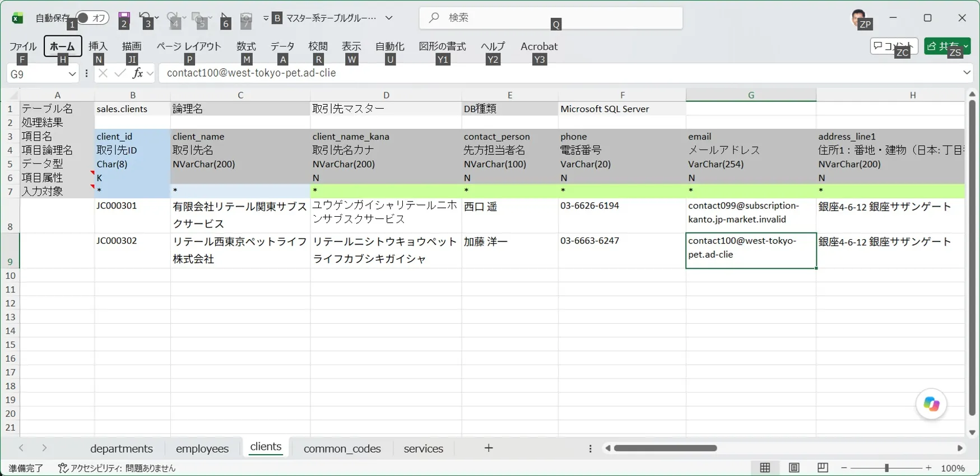Viewport: 980px width, 476px height.
Task: Select the services sheet tab
Action: (424, 449)
